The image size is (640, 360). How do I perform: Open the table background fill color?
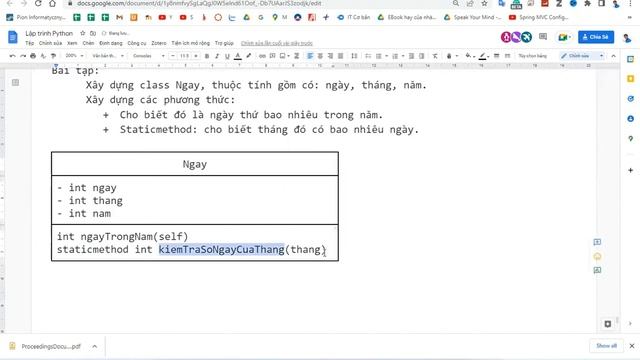point(469,56)
